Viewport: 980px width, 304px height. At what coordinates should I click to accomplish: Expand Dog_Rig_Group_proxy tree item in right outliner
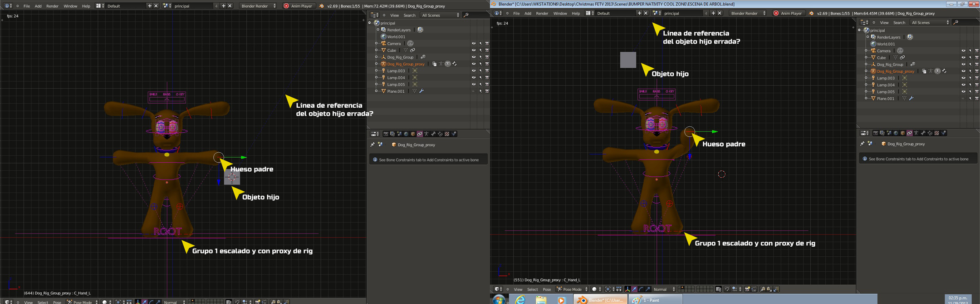[866, 71]
